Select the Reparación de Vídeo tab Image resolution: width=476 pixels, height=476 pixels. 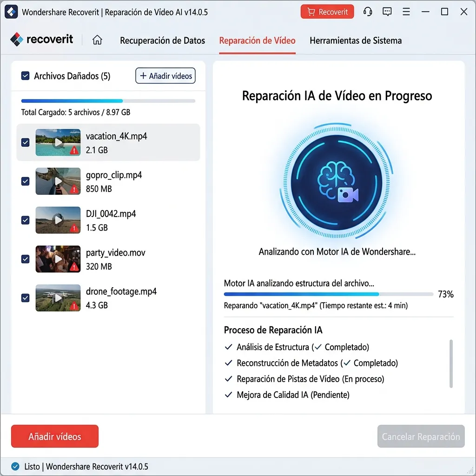point(257,40)
